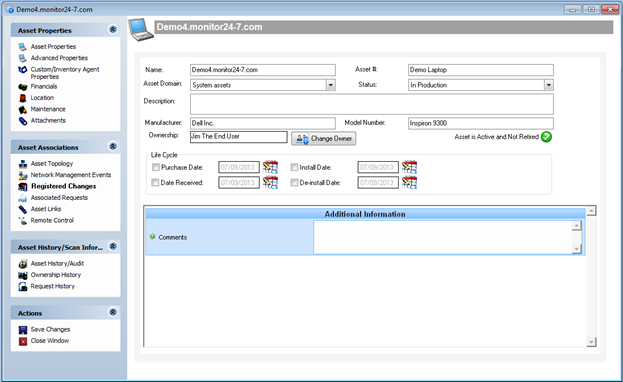Open the Install Date calendar picker
The image size is (623, 382).
(410, 167)
